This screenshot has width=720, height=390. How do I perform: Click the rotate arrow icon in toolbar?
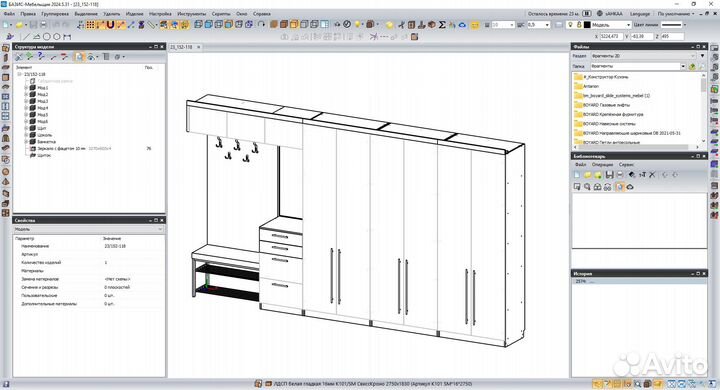261,25
